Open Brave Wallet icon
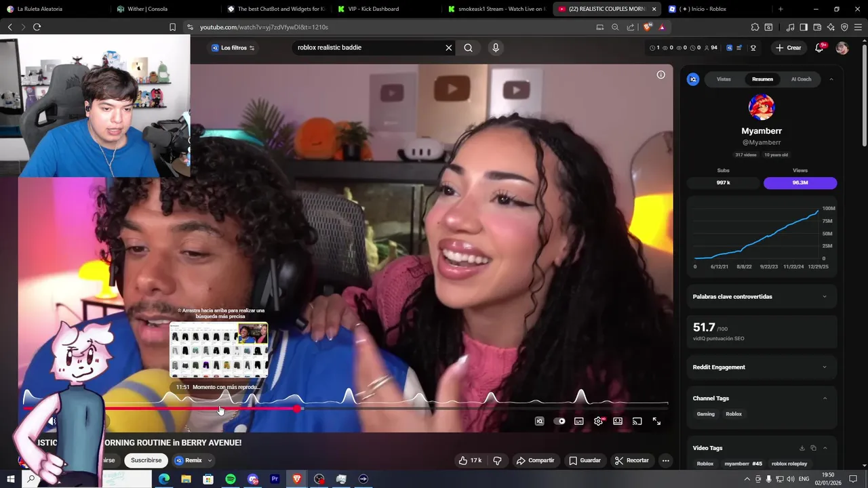 pos(817,27)
